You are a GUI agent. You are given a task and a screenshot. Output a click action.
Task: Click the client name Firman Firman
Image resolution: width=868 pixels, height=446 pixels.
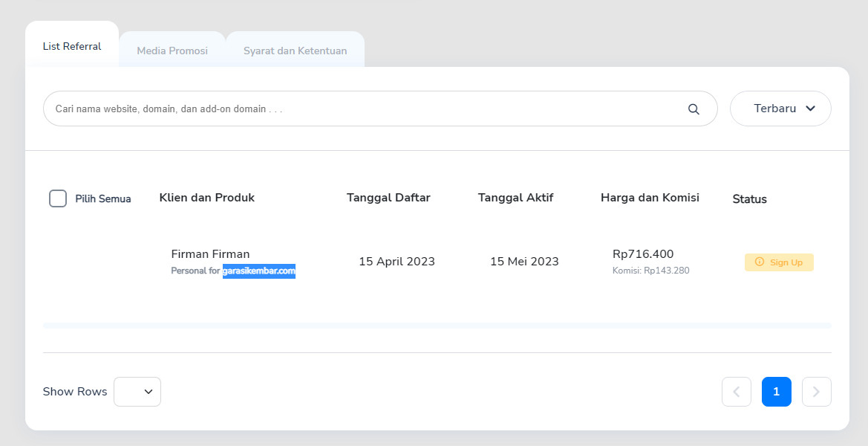(210, 254)
